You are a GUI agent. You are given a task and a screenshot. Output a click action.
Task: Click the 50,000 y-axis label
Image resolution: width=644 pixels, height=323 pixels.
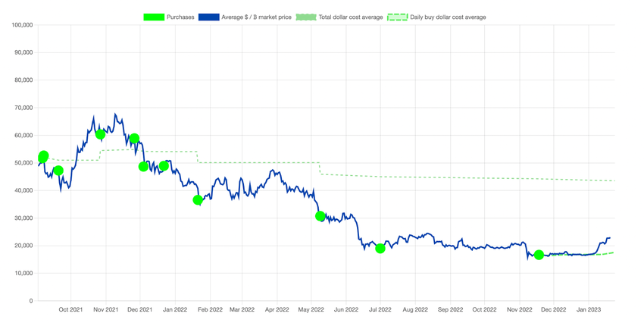[23, 163]
